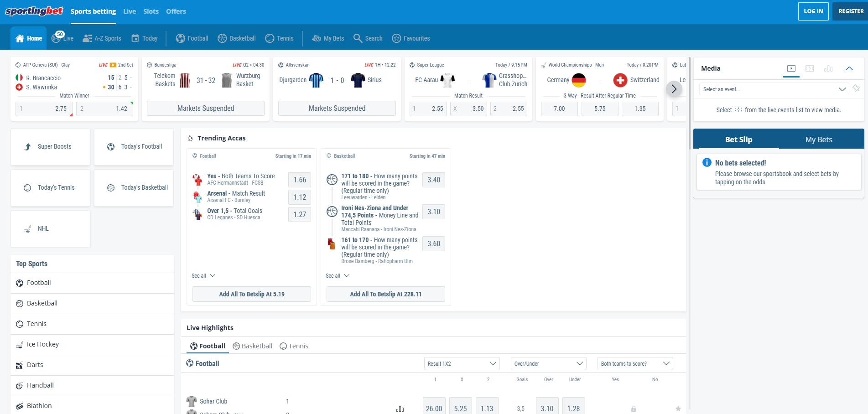Viewport: 868px width, 414px height.
Task: Select odds 1.42 for S. Wawrinka
Action: pyautogui.click(x=104, y=109)
